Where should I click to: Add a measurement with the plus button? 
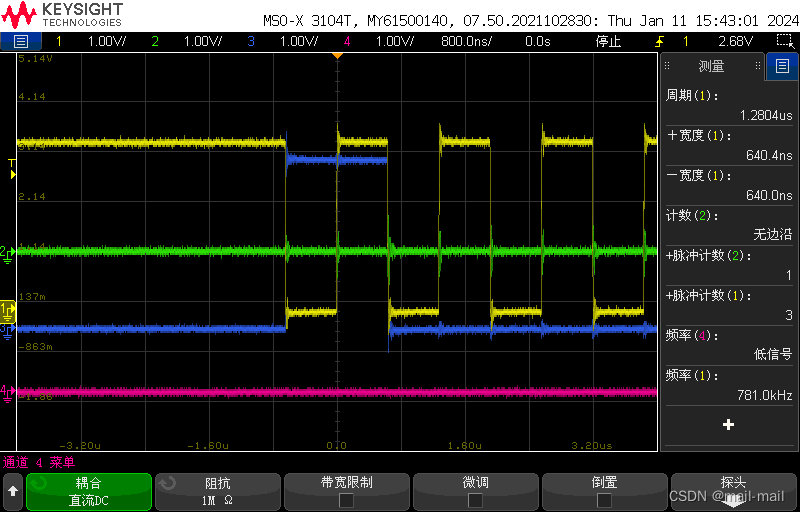click(729, 424)
